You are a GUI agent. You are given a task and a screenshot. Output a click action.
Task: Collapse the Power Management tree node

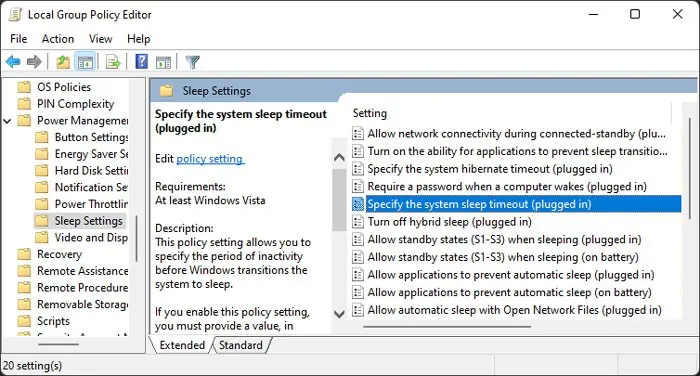[x=7, y=121]
